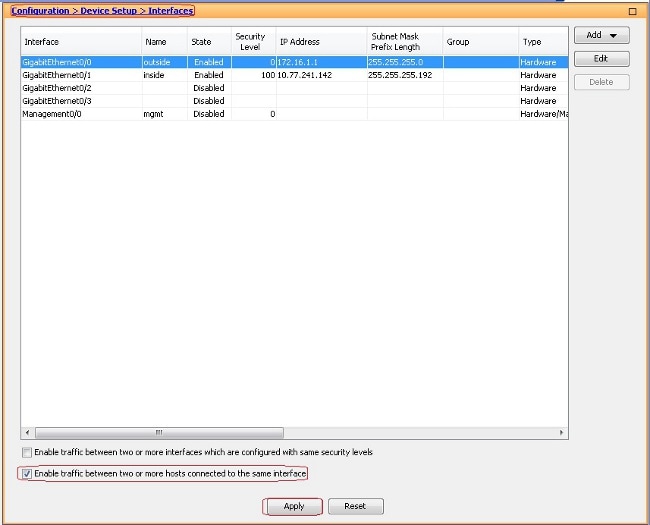Click the Reset button
Image resolution: width=650 pixels, height=525 pixels.
[355, 507]
